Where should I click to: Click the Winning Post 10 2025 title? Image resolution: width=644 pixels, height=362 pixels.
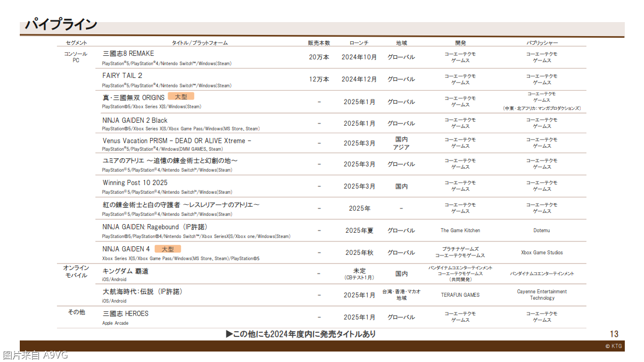pos(135,183)
